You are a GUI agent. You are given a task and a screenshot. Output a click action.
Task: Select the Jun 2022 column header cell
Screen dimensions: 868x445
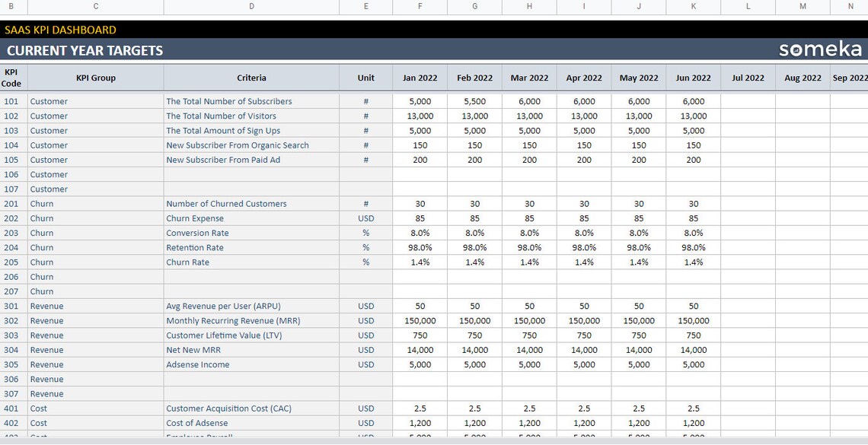click(693, 77)
